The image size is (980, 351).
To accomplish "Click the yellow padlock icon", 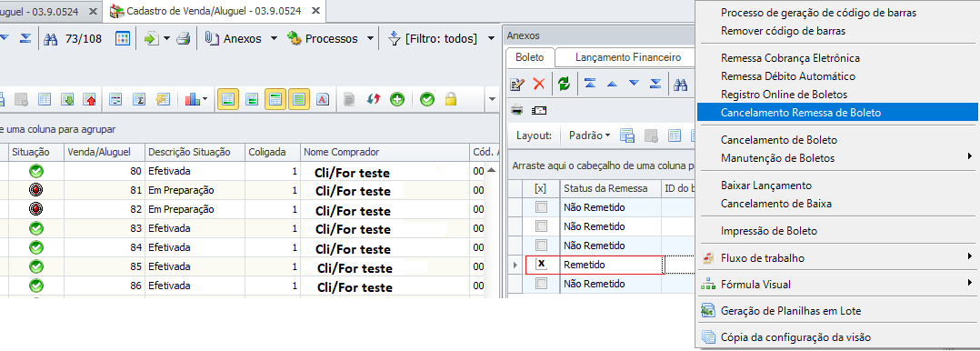I will pos(450,99).
